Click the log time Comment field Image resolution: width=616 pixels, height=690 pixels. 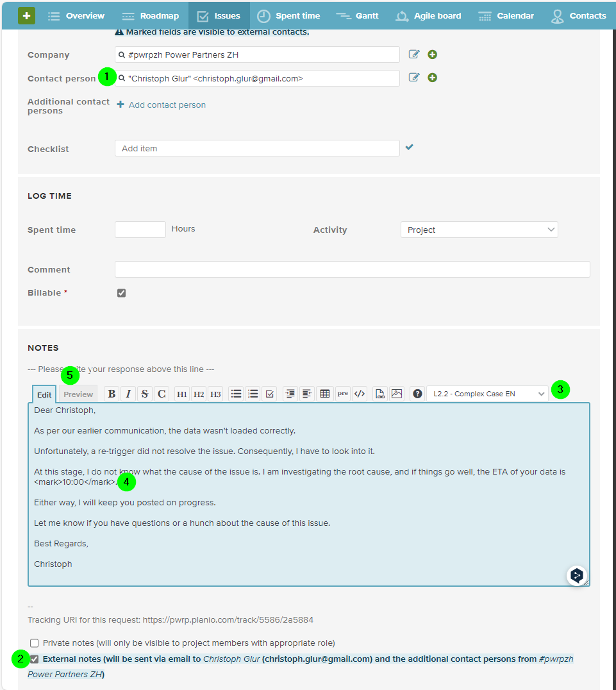click(352, 269)
